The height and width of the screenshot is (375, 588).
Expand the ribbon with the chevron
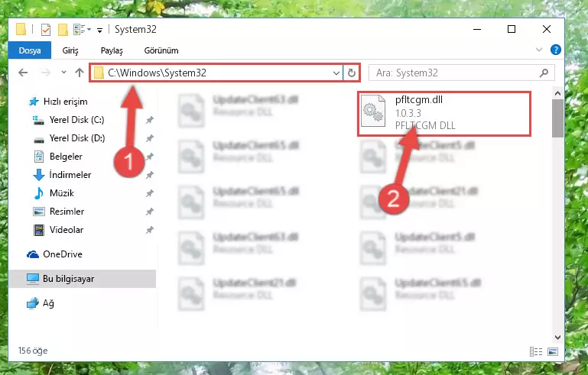[539, 50]
